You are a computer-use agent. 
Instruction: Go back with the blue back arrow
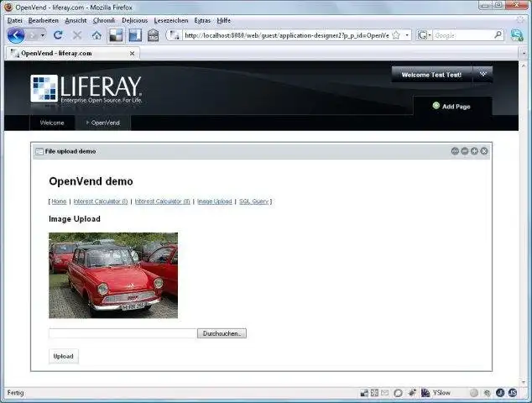point(16,35)
